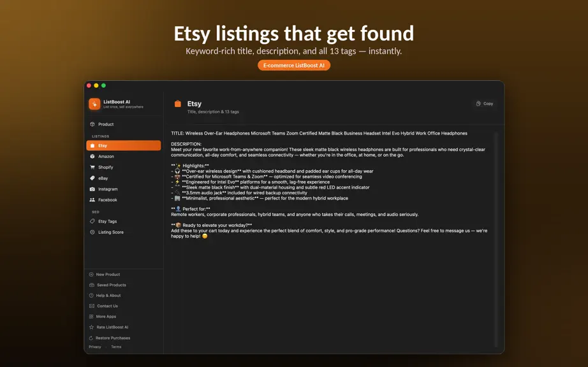Click the New Product plus icon
This screenshot has height=367, width=588.
pyautogui.click(x=91, y=275)
